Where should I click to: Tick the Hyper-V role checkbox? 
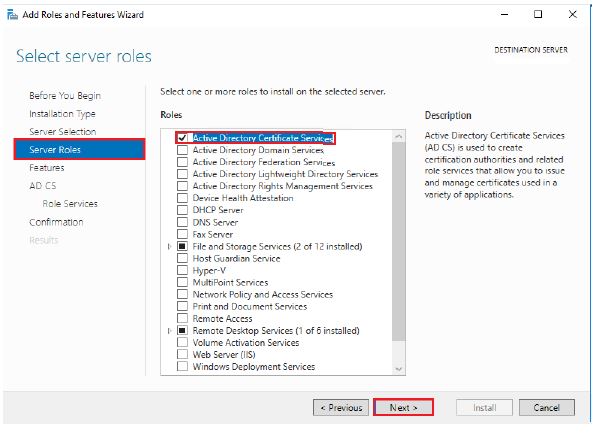click(182, 270)
